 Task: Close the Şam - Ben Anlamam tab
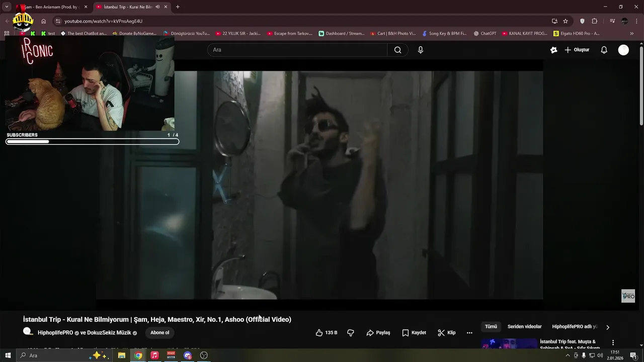click(86, 7)
